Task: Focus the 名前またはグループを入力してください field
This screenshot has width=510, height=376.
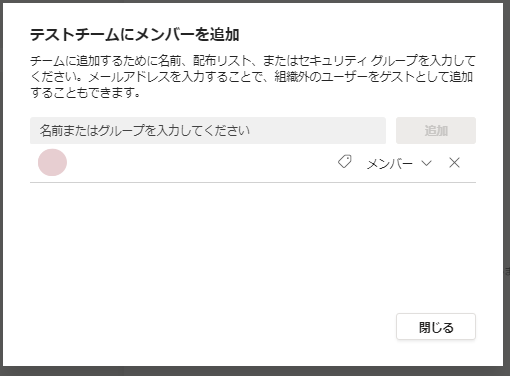Action: 208,130
